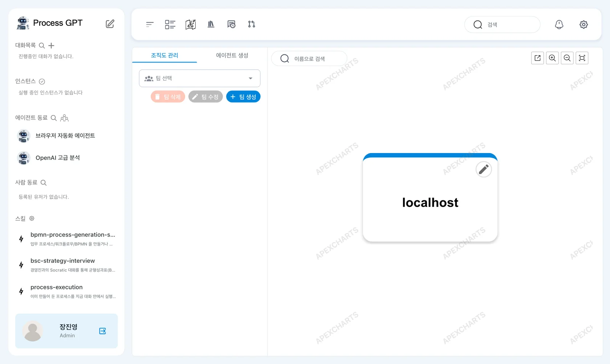The image size is (610, 364).
Task: Open the library books icon
Action: point(211,24)
